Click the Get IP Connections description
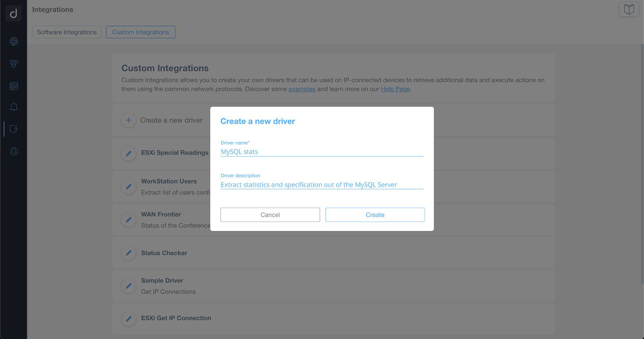The height and width of the screenshot is (339, 644). click(168, 292)
